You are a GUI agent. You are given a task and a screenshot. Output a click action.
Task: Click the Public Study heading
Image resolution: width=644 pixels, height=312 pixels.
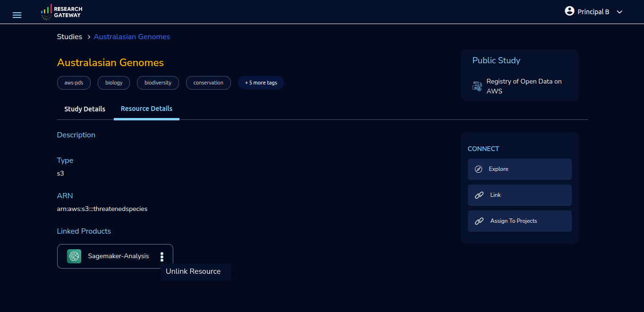(x=496, y=60)
